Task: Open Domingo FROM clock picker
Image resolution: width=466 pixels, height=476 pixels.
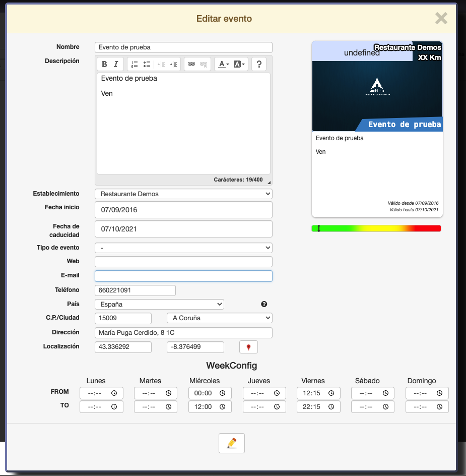Action: pyautogui.click(x=440, y=393)
